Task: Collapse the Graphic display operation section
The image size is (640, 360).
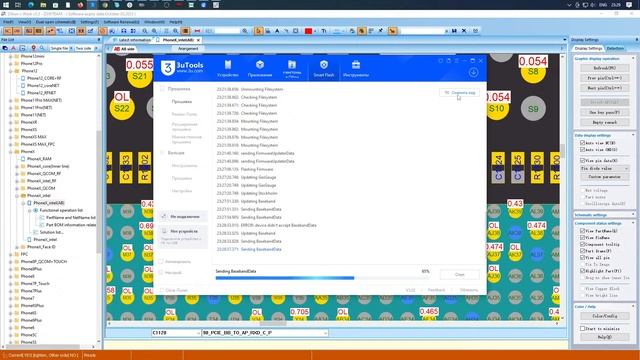Action: click(633, 58)
